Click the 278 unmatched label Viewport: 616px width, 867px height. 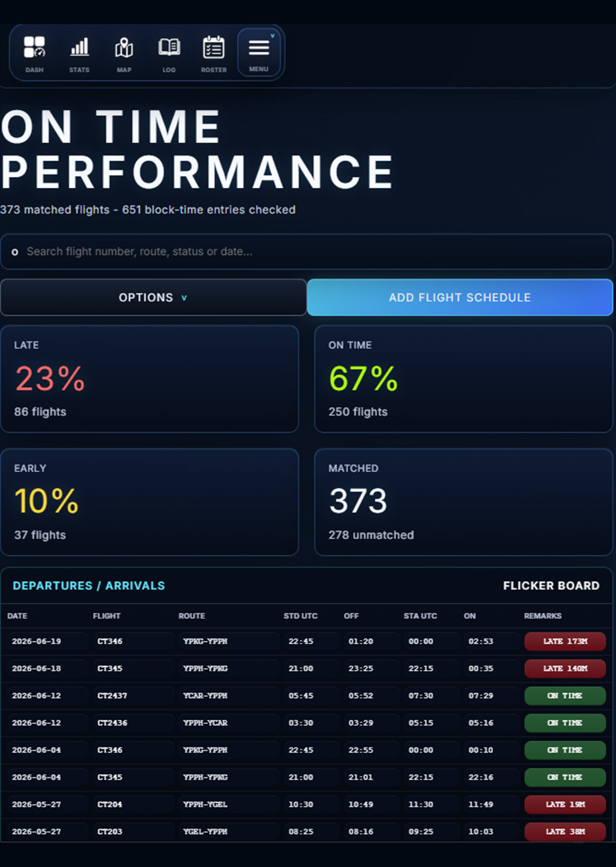pos(371,536)
